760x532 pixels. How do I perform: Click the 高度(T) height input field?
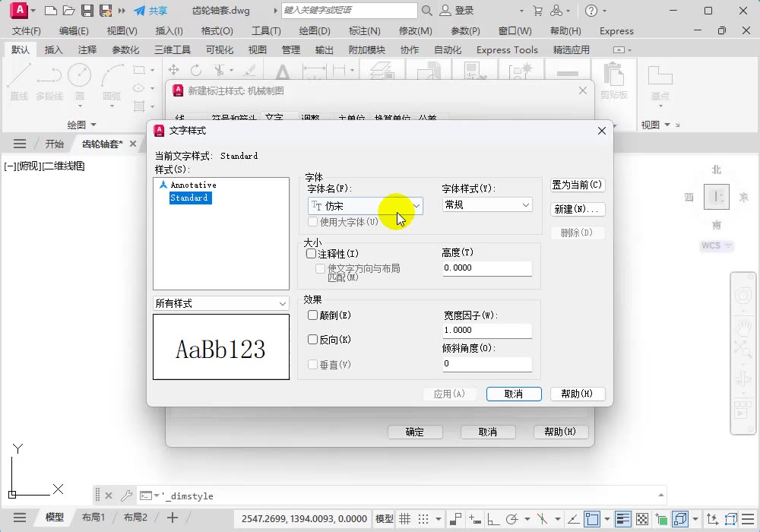(x=487, y=268)
